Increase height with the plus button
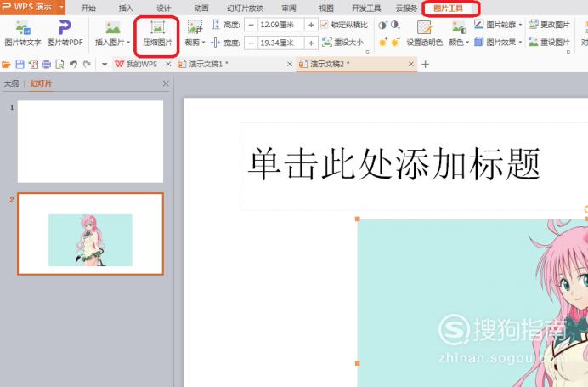The width and height of the screenshot is (588, 387). (x=311, y=25)
